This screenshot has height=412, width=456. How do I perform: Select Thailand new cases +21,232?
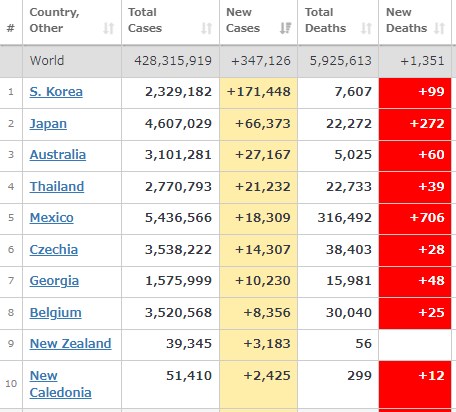(x=263, y=187)
